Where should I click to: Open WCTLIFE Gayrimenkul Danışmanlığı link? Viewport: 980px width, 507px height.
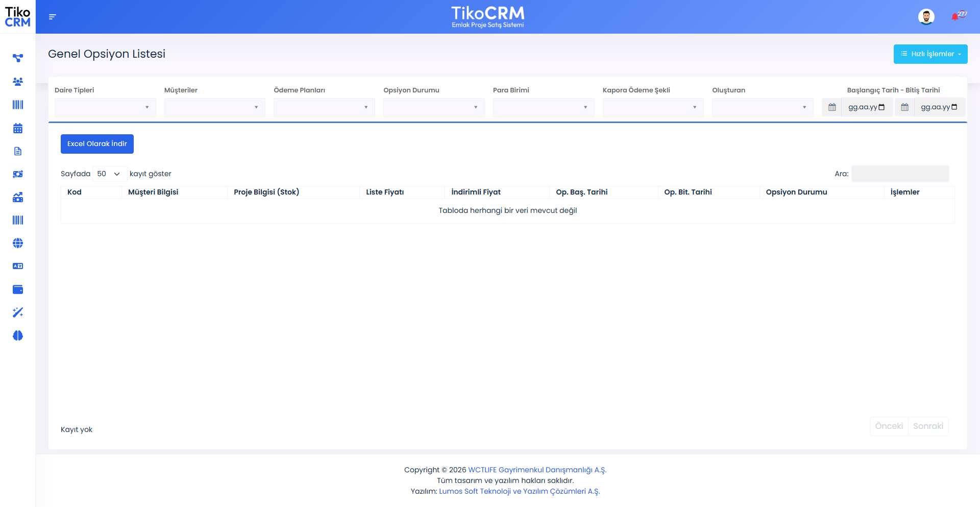tap(537, 470)
